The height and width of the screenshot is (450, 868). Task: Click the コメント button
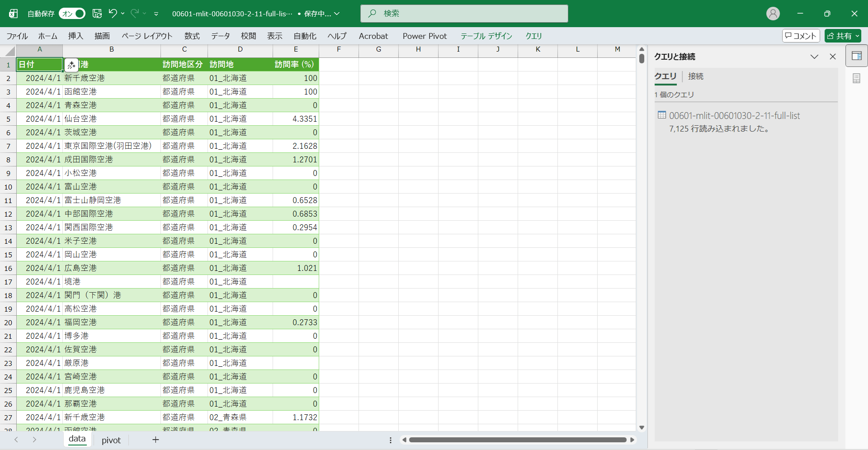click(x=801, y=36)
